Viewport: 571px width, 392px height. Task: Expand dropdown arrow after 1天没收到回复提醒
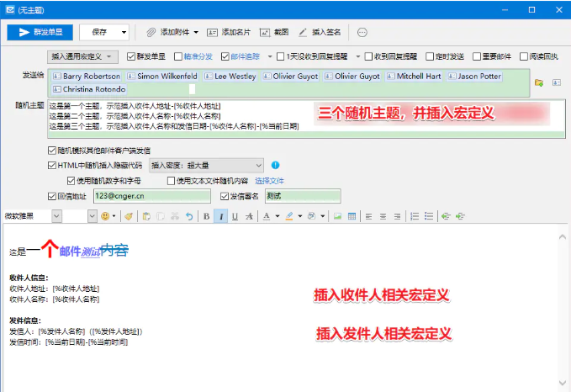coord(358,56)
